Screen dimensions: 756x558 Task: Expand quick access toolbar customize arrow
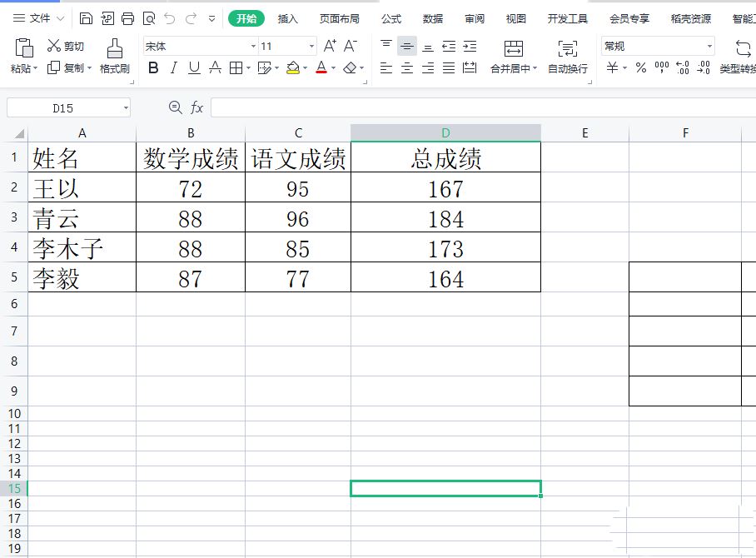click(x=211, y=19)
